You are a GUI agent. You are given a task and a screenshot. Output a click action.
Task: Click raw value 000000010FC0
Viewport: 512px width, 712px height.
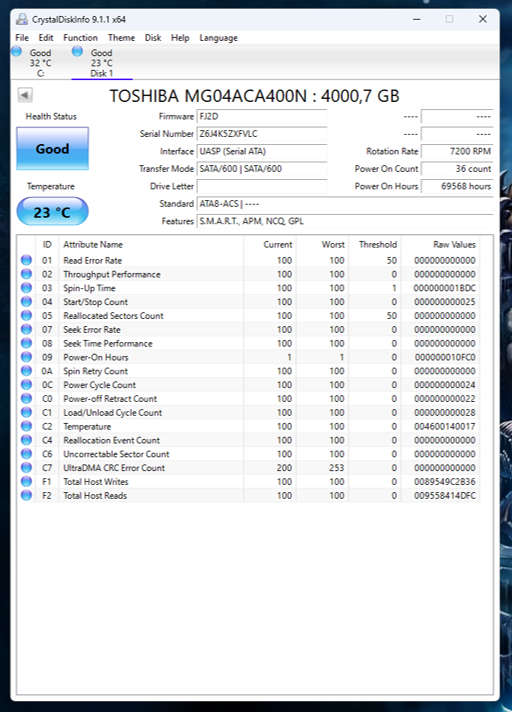pyautogui.click(x=445, y=357)
